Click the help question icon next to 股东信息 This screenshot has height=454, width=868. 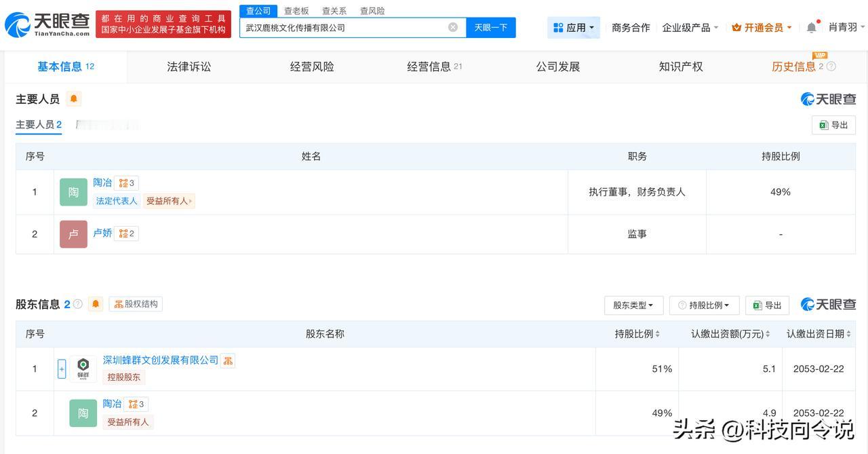pyautogui.click(x=77, y=304)
